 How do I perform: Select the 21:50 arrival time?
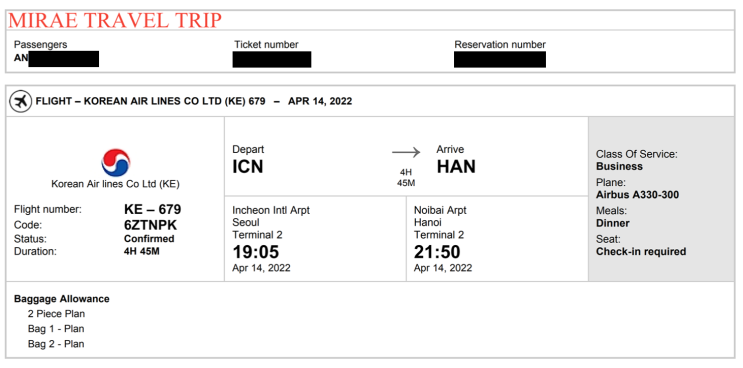click(x=437, y=252)
